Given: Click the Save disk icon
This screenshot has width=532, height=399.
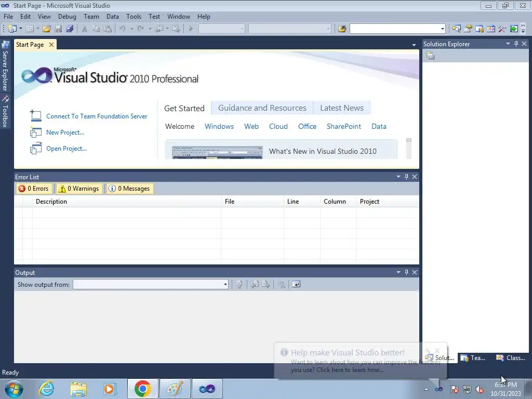Looking at the screenshot, I should (58, 29).
